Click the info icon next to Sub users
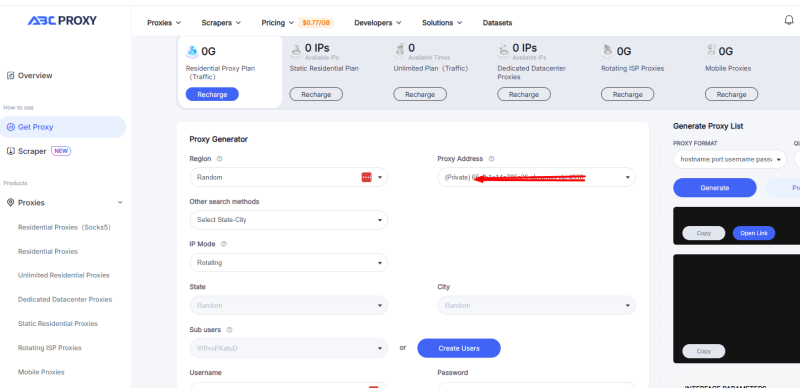The image size is (800, 388). click(x=229, y=330)
